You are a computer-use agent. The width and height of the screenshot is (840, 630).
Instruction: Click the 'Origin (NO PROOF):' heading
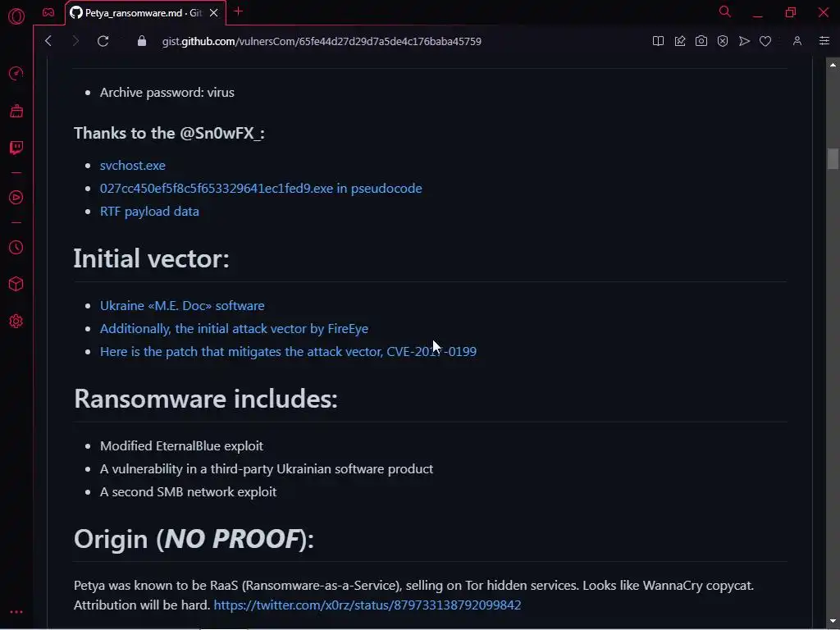(194, 539)
